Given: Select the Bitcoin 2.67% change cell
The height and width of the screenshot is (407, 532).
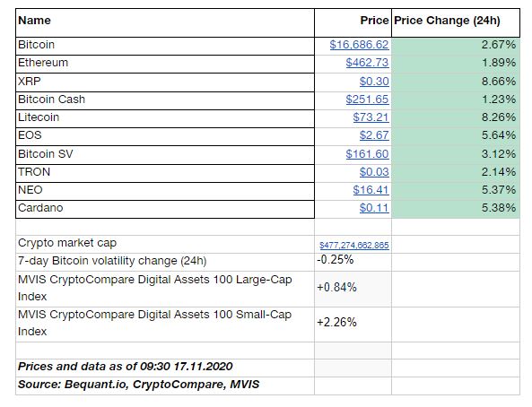Looking at the screenshot, I should (456, 46).
